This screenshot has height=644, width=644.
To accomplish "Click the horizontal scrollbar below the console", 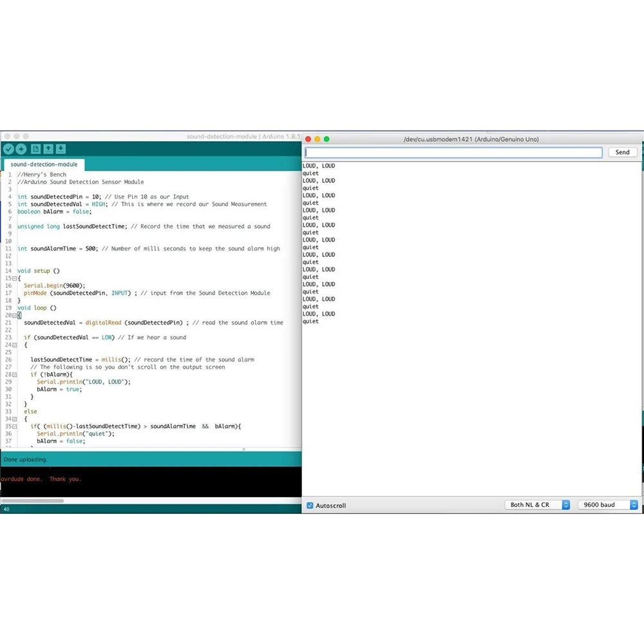I will coord(32,500).
